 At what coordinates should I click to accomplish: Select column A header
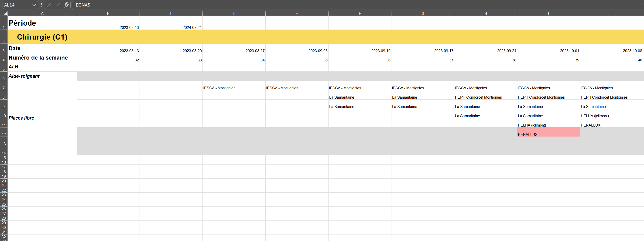pyautogui.click(x=42, y=13)
